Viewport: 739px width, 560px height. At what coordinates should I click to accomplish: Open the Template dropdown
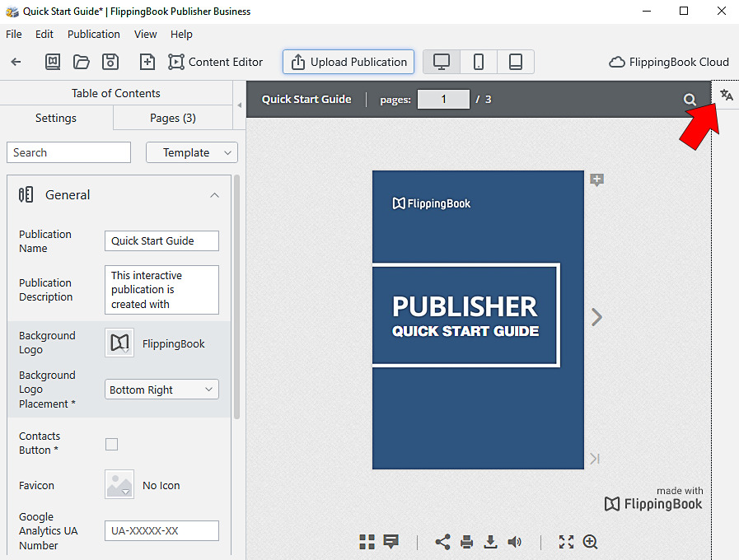tap(192, 152)
